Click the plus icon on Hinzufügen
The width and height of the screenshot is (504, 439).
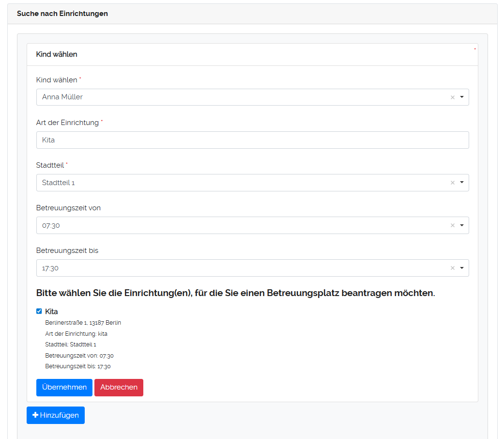35,415
